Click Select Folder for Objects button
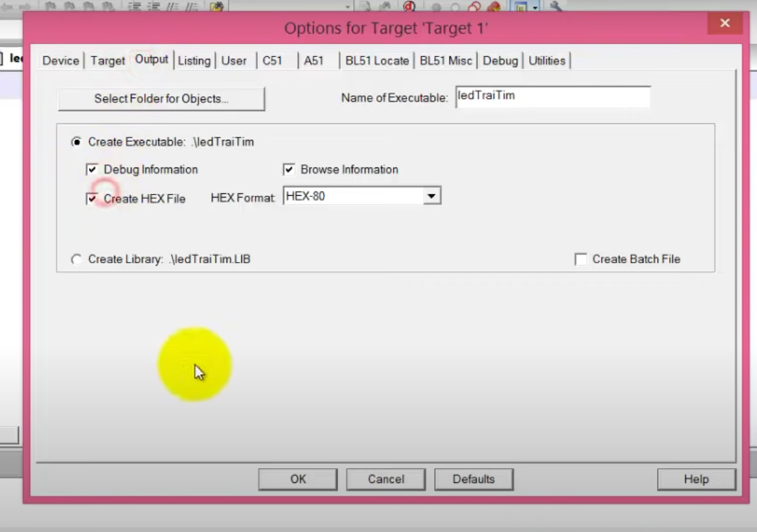Screen dimensions: 757x532 (161, 99)
